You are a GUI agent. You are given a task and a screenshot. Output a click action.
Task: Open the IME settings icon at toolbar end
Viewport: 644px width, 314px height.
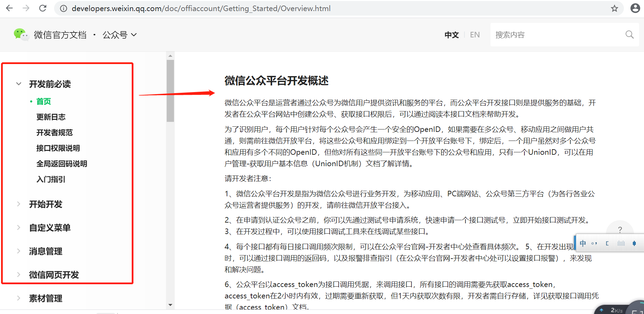634,243
